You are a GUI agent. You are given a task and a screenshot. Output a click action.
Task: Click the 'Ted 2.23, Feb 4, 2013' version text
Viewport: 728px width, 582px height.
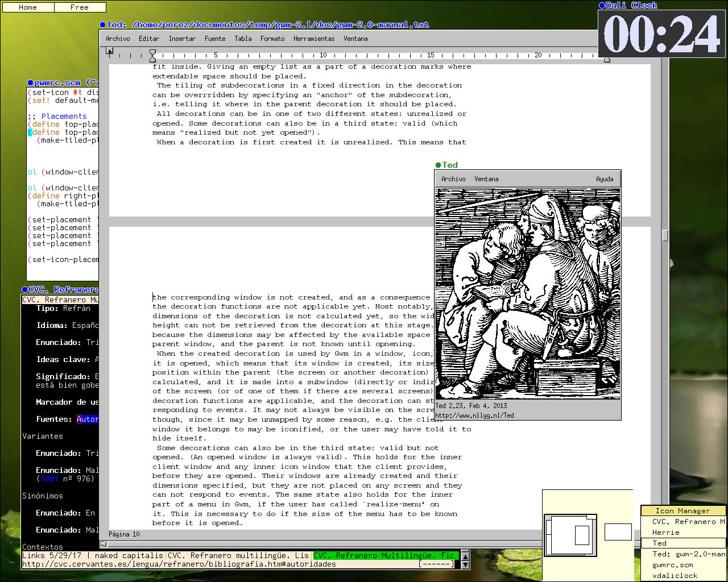coord(471,406)
